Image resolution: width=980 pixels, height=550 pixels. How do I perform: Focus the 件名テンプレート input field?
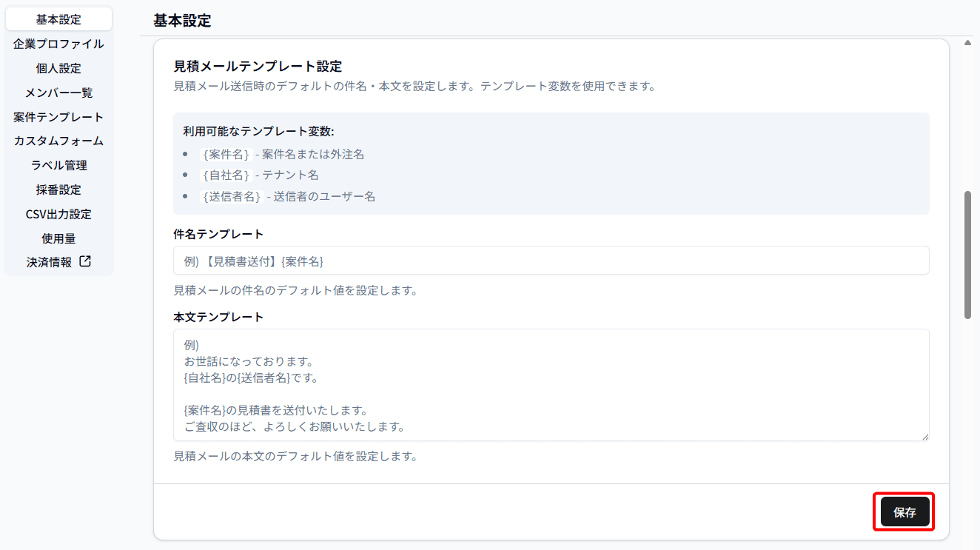click(x=551, y=261)
